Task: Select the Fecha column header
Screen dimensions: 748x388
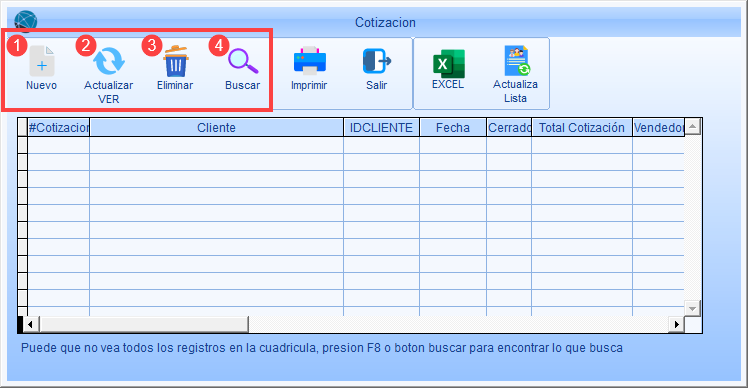Action: click(x=453, y=127)
